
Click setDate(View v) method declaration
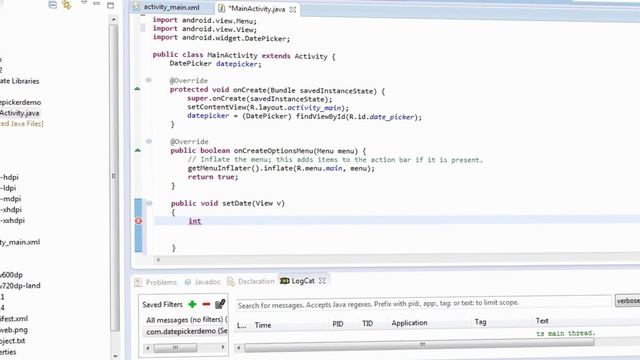[x=228, y=203]
